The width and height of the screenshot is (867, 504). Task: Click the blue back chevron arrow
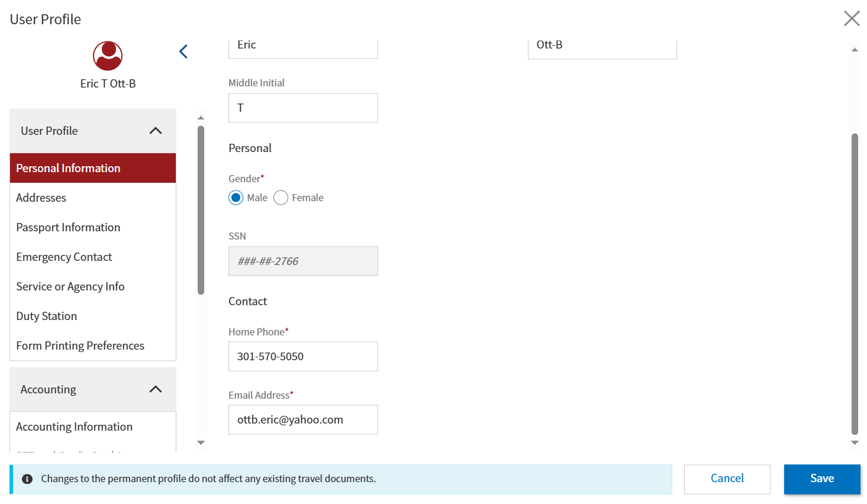tap(183, 51)
